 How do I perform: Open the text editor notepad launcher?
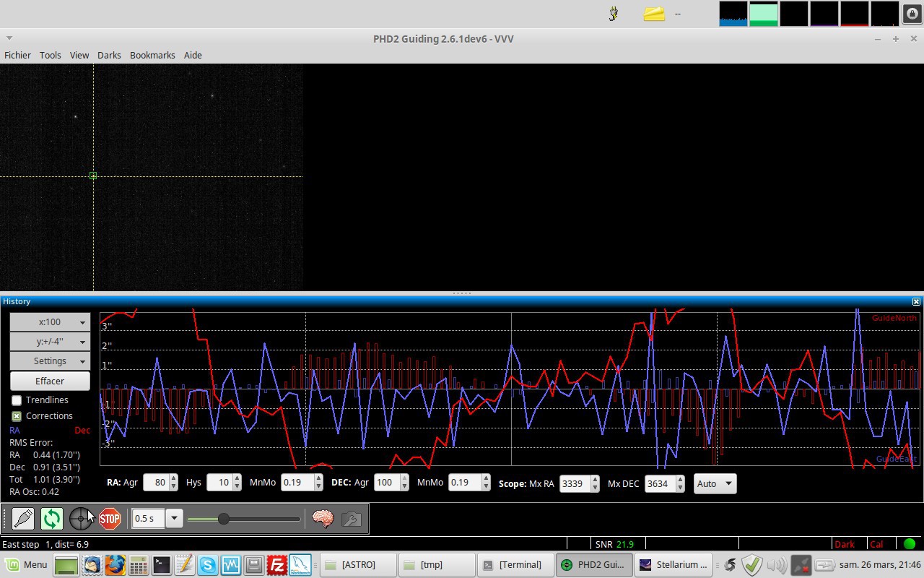pos(184,565)
